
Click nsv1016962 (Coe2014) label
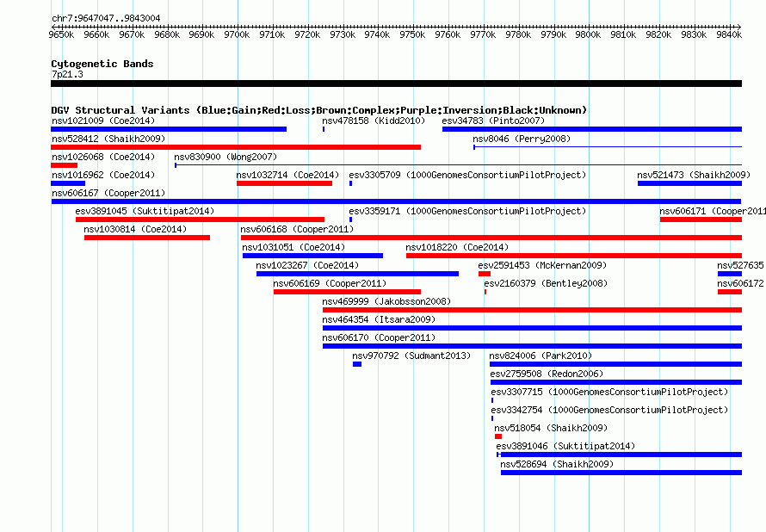coord(103,175)
